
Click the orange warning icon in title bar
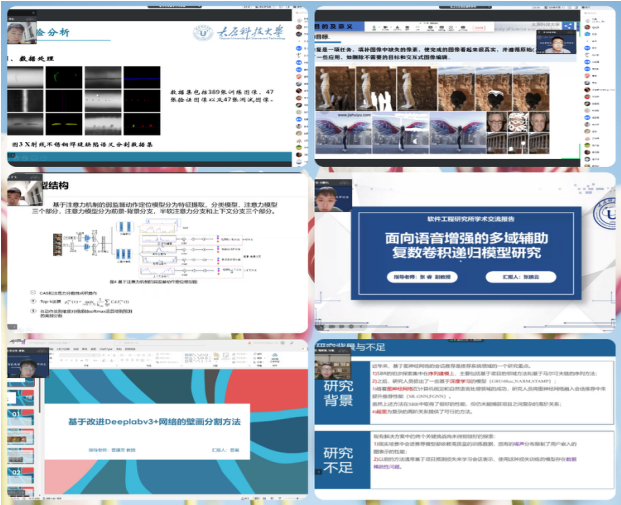pyautogui.click(x=250, y=343)
